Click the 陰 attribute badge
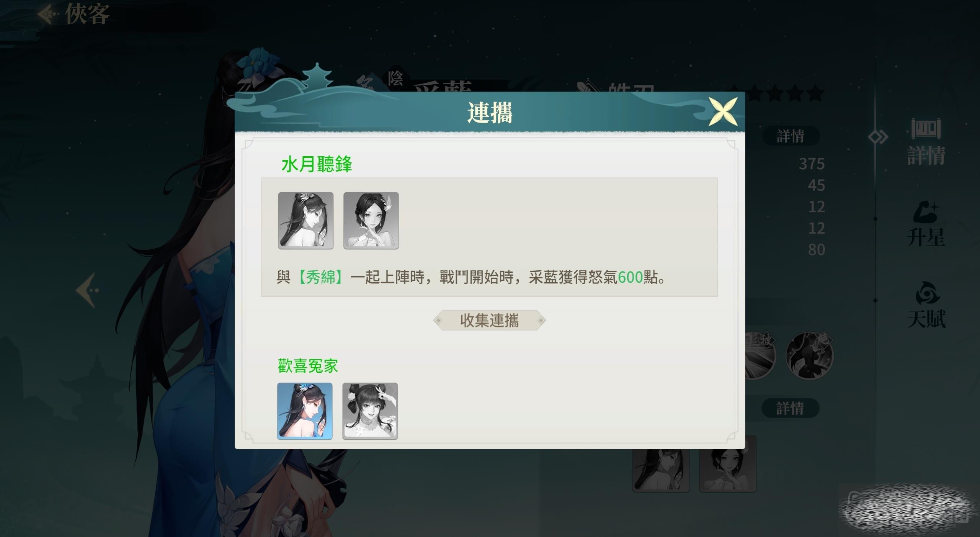This screenshot has width=980, height=537. point(396,79)
